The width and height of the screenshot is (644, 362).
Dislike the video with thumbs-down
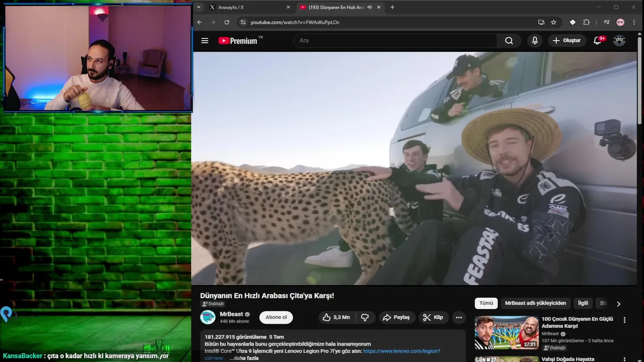pyautogui.click(x=365, y=317)
